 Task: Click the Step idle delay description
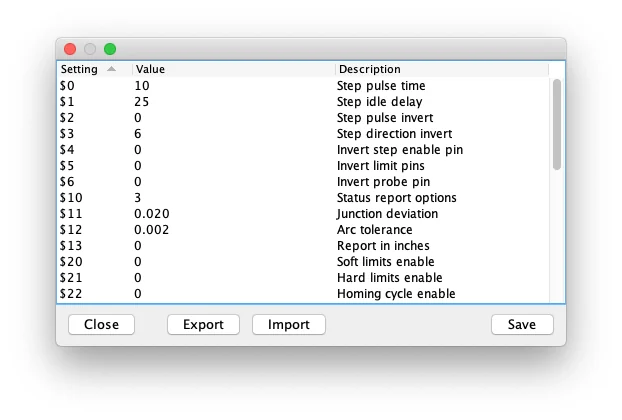click(x=379, y=102)
